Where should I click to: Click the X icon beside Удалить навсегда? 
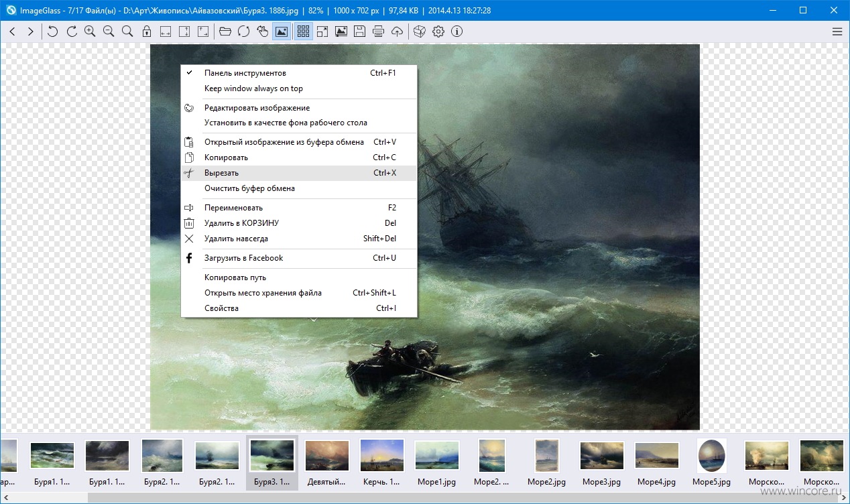coord(189,239)
